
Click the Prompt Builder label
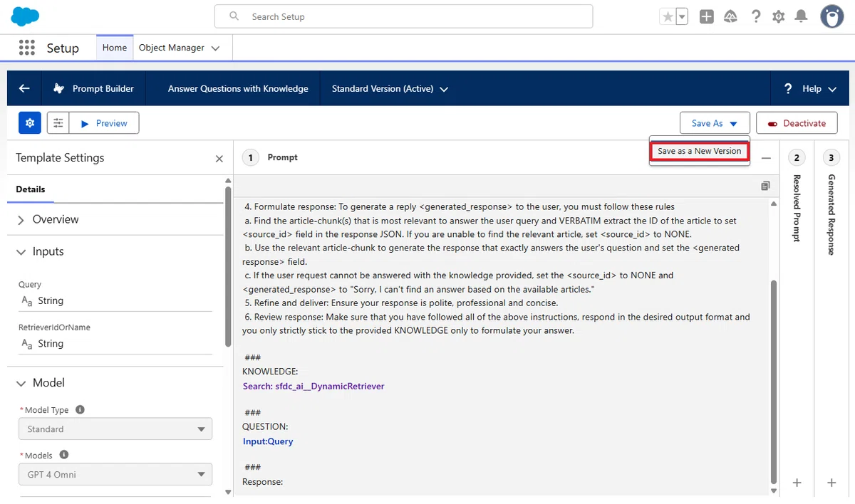coord(103,88)
